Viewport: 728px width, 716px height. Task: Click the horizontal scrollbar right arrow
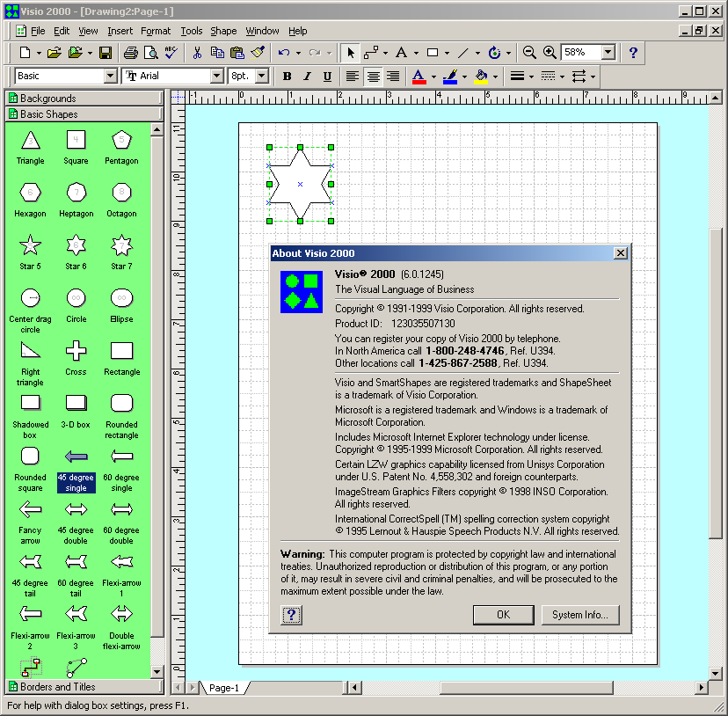[701, 687]
